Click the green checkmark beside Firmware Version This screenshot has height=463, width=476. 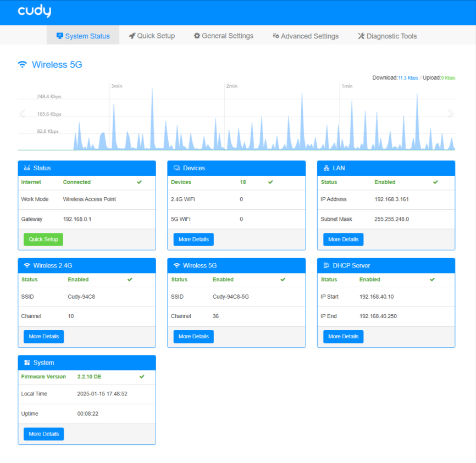pos(142,377)
